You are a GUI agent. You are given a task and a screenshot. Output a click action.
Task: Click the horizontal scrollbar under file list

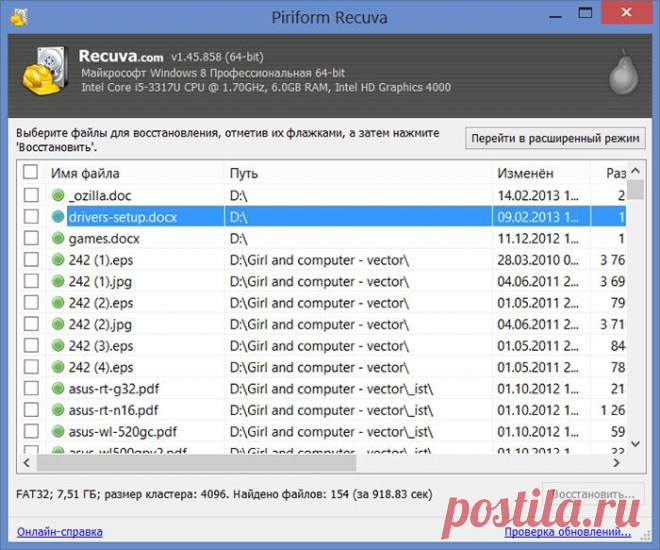200,466
